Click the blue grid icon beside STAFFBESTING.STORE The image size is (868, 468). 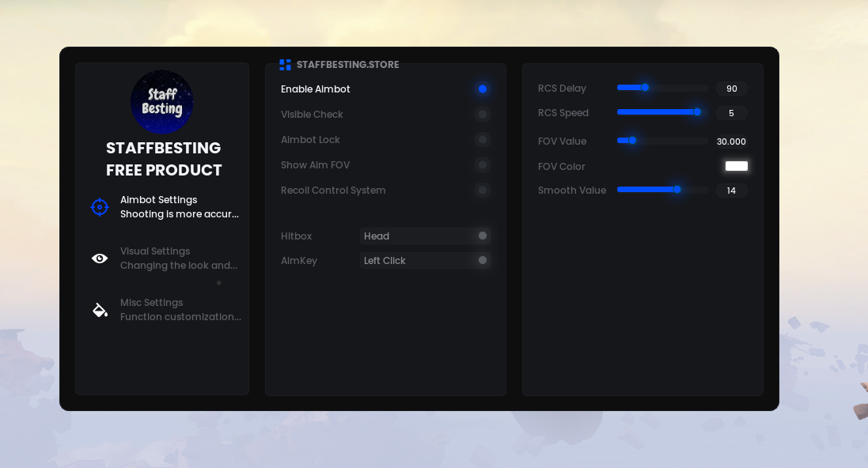[x=285, y=65]
